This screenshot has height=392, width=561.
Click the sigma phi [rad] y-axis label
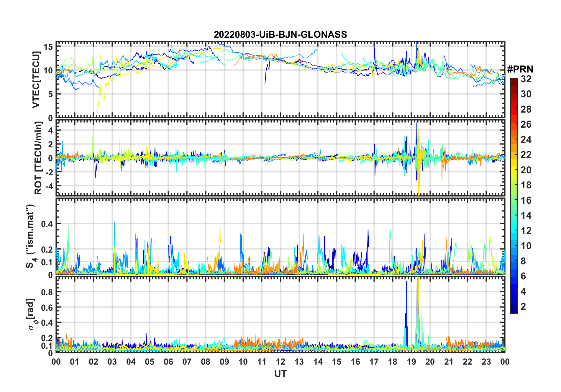tap(31, 314)
